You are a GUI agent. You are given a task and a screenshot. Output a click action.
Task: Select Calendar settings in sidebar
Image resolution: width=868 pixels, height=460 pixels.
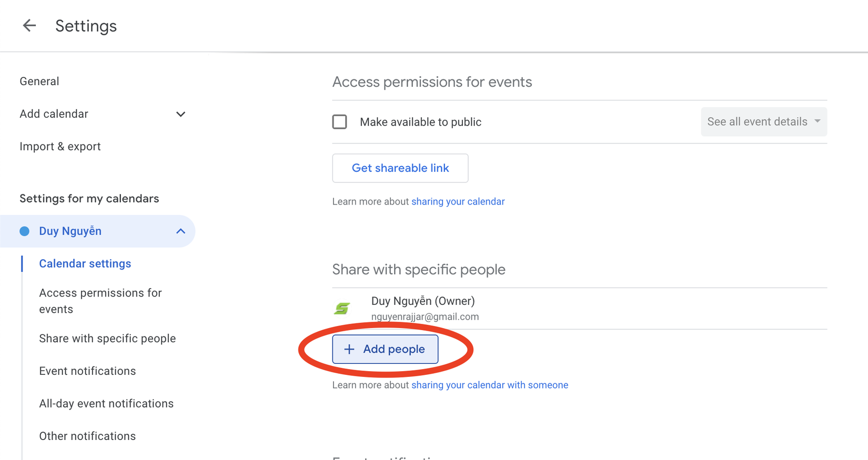pyautogui.click(x=85, y=264)
